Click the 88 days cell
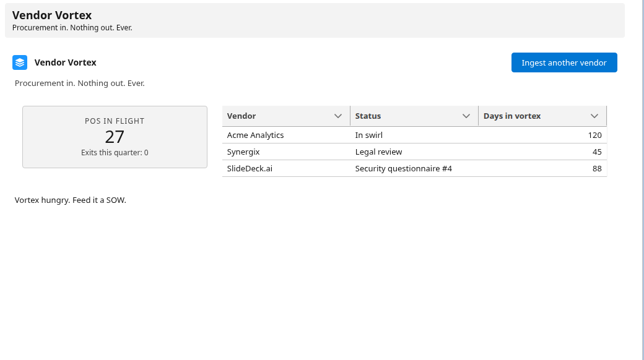 542,169
